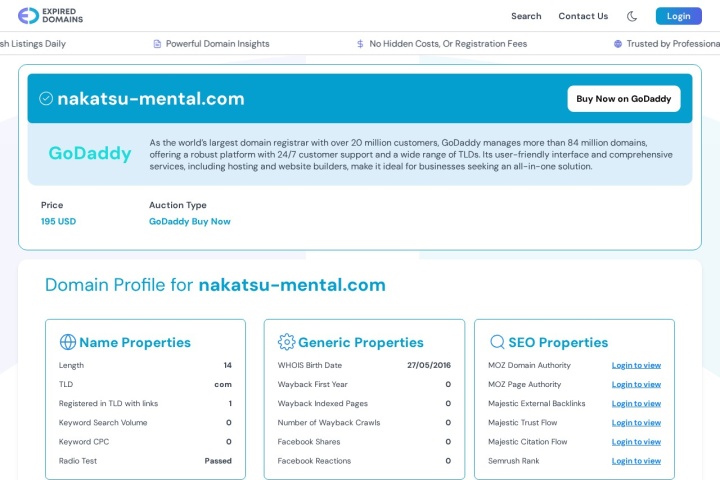
Task: Click the Registered in TLD with links label
Action: [x=108, y=404]
